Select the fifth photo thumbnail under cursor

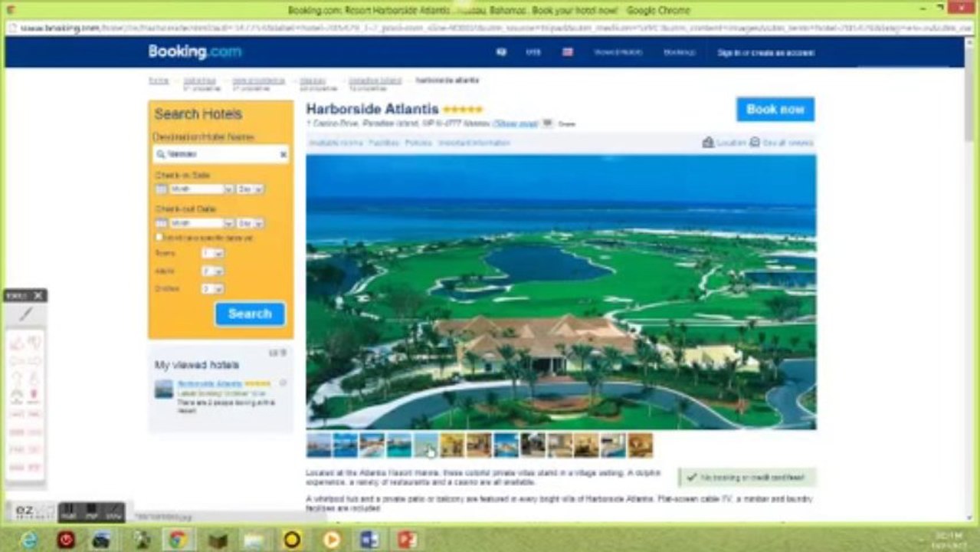(x=426, y=445)
